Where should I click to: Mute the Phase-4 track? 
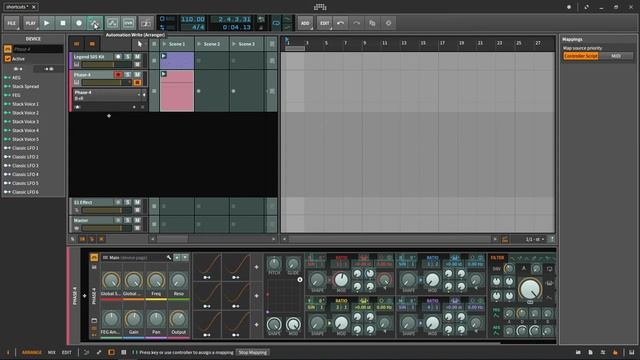point(138,75)
